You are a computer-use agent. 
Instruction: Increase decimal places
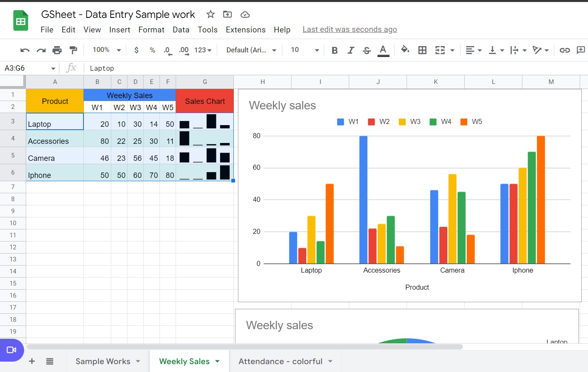(x=184, y=51)
